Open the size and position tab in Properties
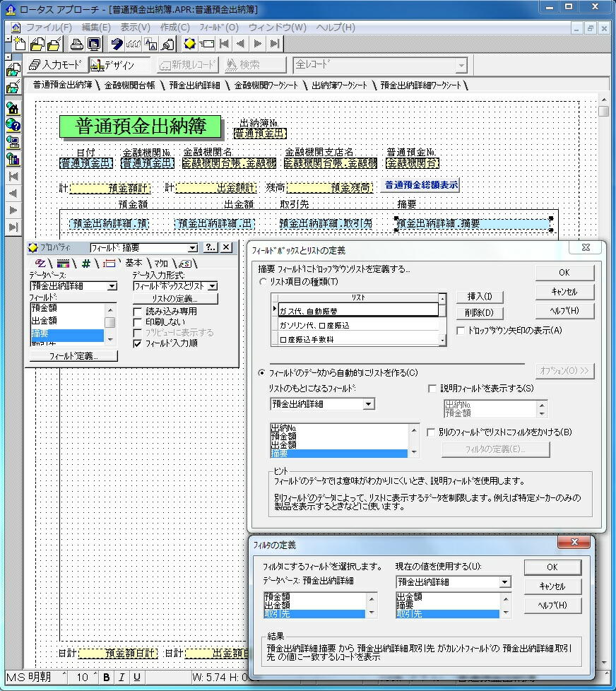616x691 pixels. coord(109,264)
